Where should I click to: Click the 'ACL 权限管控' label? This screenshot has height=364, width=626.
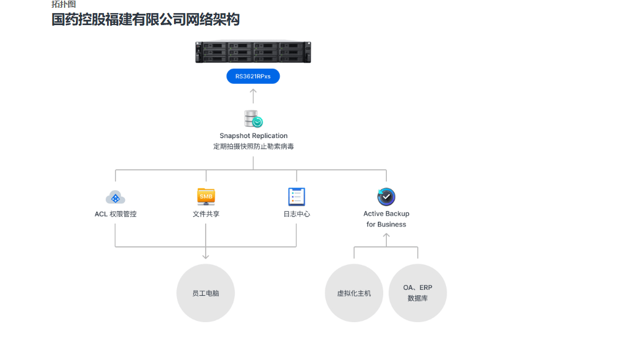pyautogui.click(x=115, y=214)
